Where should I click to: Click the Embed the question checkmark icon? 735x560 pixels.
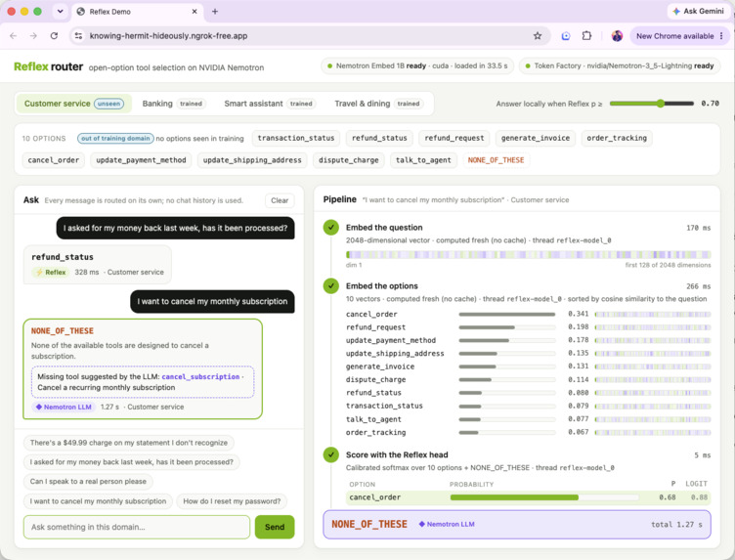tap(331, 228)
